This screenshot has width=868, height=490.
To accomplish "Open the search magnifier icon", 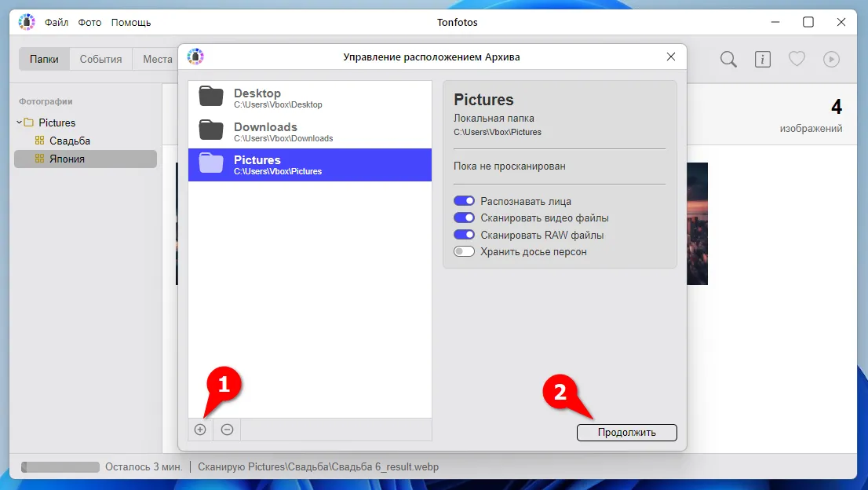I will (x=728, y=59).
